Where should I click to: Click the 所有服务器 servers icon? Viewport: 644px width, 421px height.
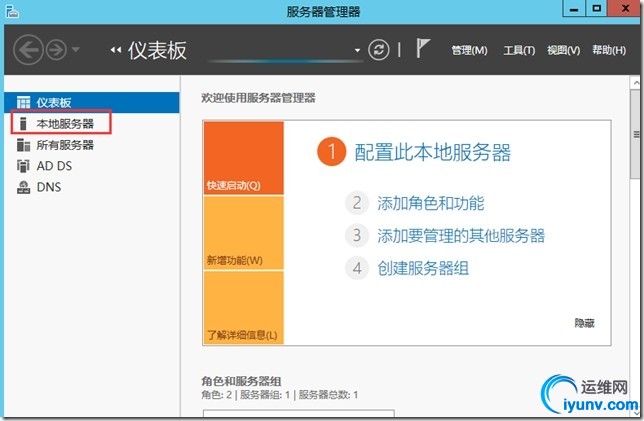tap(23, 145)
